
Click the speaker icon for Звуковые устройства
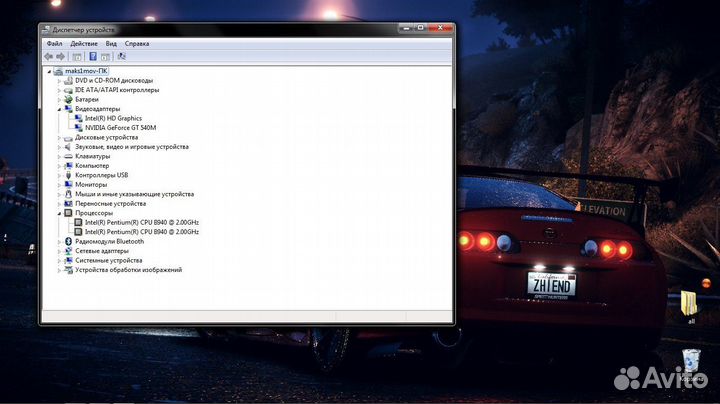pyautogui.click(x=68, y=147)
